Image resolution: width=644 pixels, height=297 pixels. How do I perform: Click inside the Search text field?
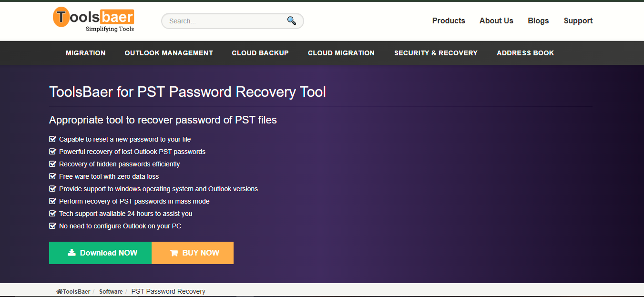click(x=224, y=21)
